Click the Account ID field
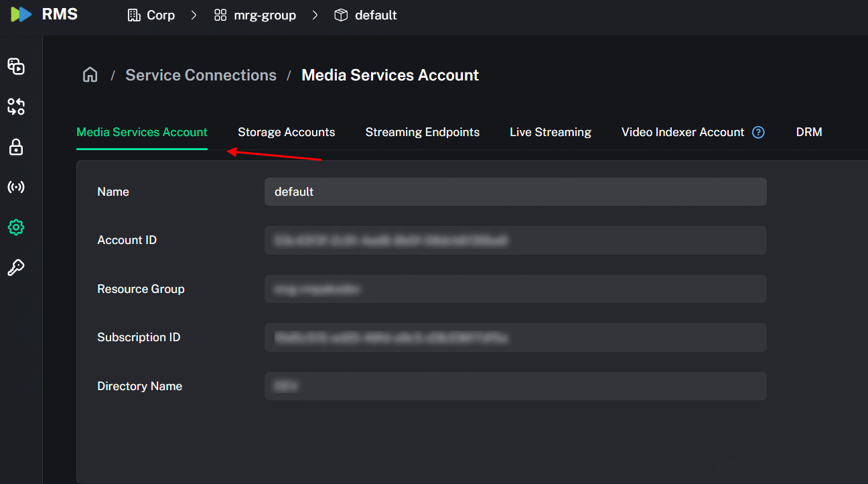Viewport: 868px width, 484px height. click(x=516, y=240)
